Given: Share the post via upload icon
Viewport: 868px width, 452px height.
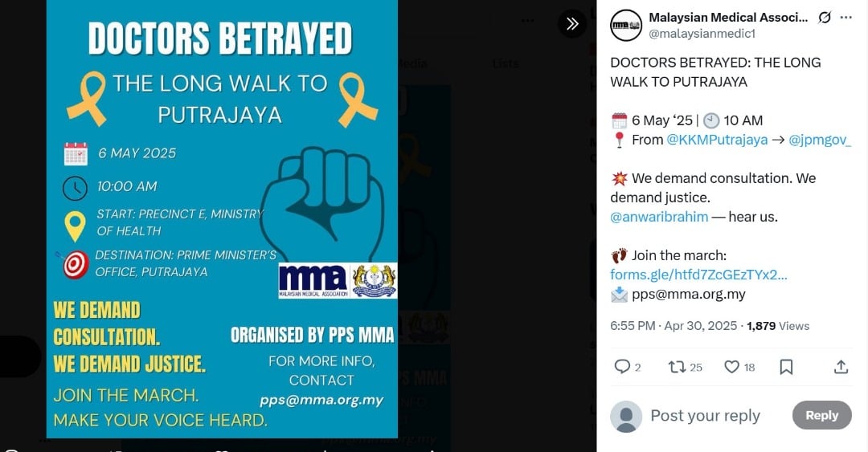Looking at the screenshot, I should (x=841, y=366).
